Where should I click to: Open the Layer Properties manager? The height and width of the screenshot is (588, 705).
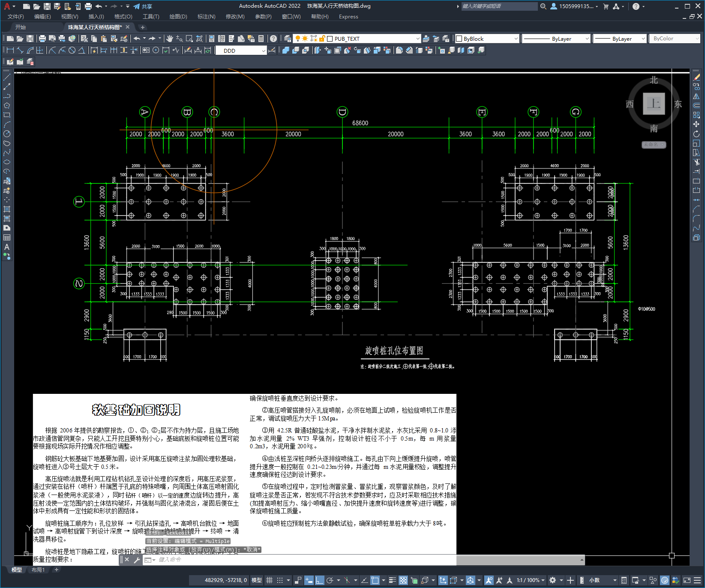(x=287, y=39)
